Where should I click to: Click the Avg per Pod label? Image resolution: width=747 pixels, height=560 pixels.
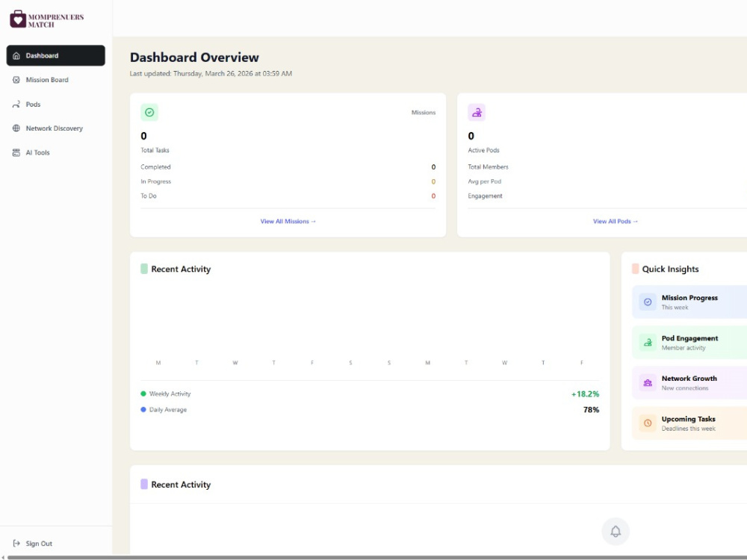(x=485, y=181)
